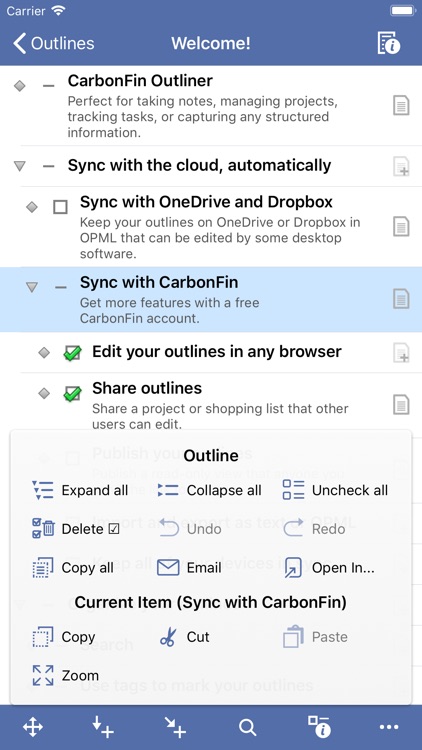This screenshot has width=422, height=750.
Task: Tap the Wi-Fi status icon
Action: (58, 11)
